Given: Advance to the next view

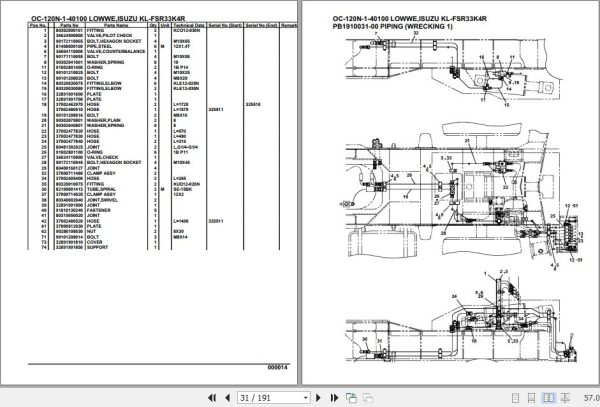Looking at the screenshot, I should point(368,398).
